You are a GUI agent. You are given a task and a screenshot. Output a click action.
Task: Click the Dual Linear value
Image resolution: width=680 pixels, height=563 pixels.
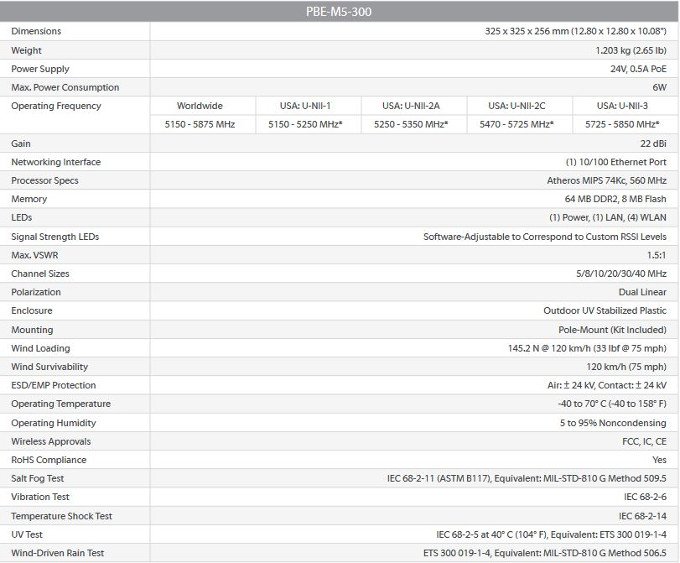[x=642, y=292]
